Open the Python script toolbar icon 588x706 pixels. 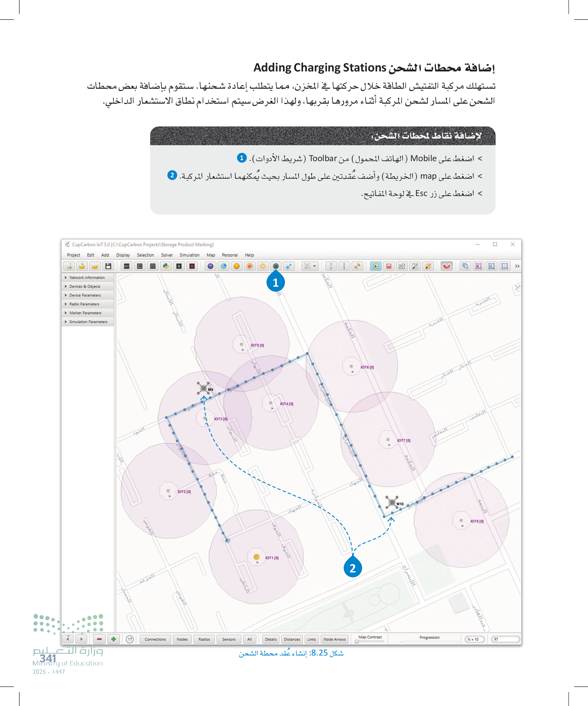[x=166, y=266]
